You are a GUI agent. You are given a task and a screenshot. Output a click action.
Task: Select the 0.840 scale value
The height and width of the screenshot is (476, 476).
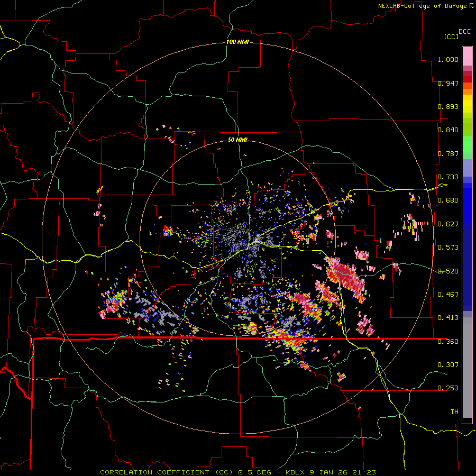448,130
